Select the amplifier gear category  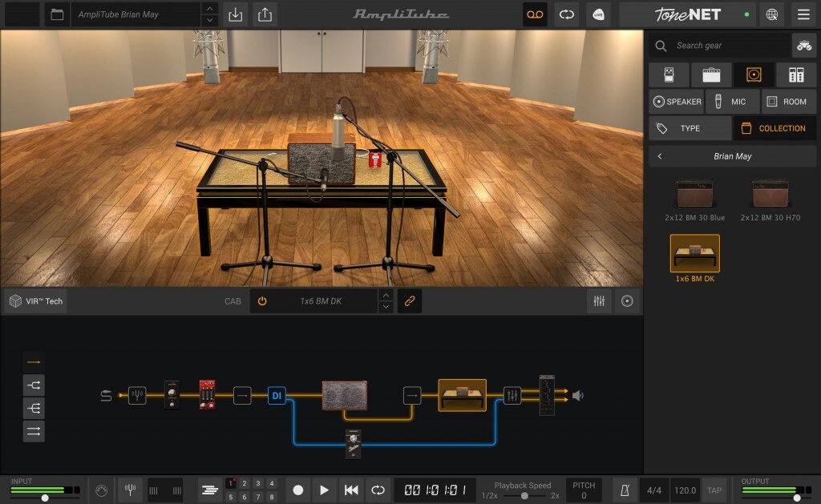click(711, 75)
